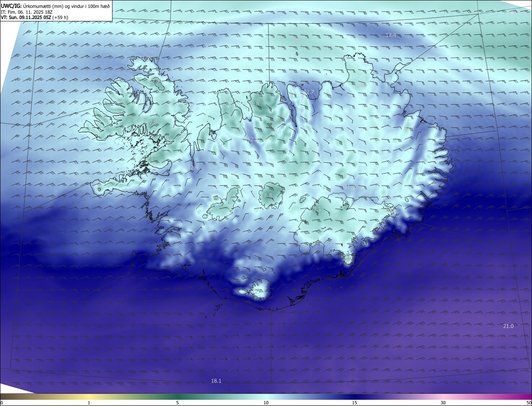Click the colorbar tick label 50

[529, 403]
